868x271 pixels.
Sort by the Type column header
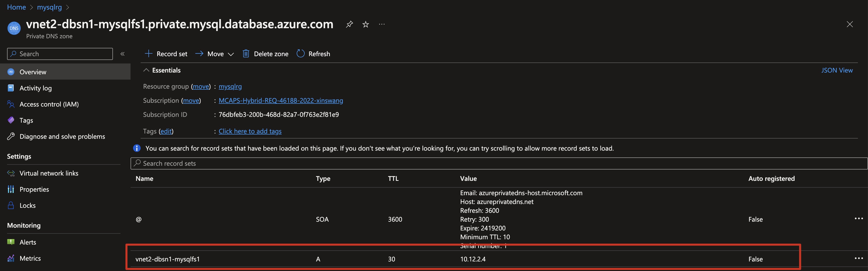click(323, 178)
